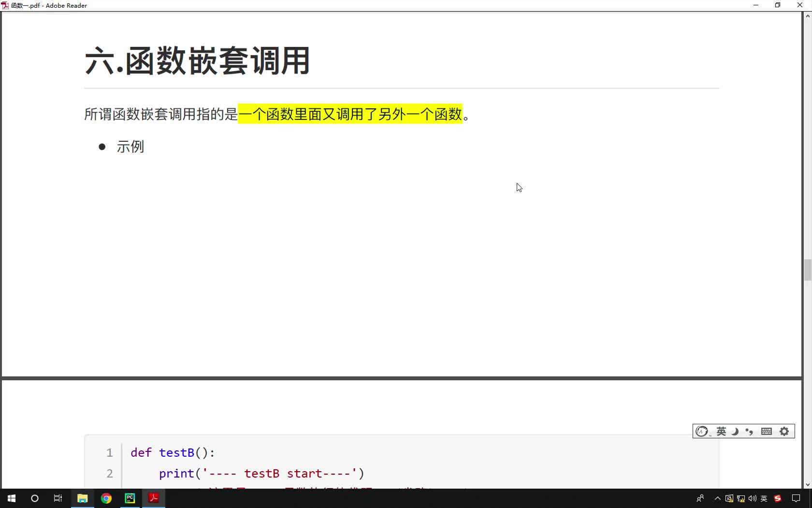Viewport: 812px width, 508px height.
Task: Minimize the Adobe Reader window
Action: pos(756,5)
